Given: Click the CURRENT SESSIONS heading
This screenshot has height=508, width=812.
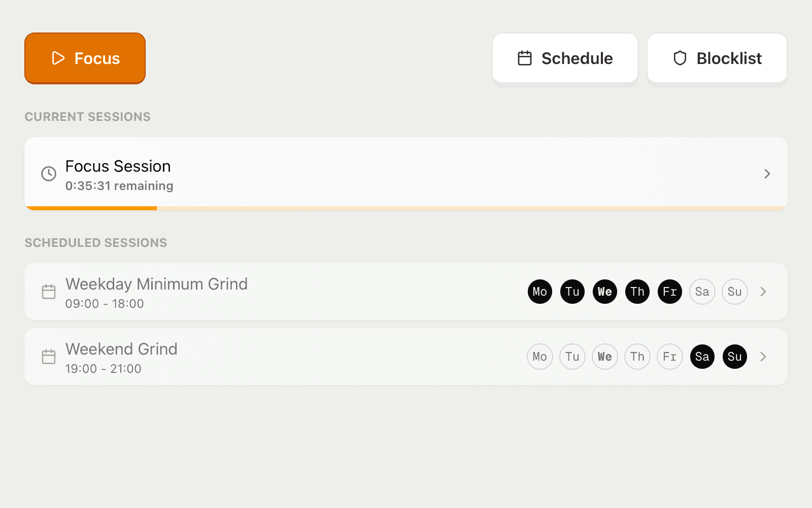Looking at the screenshot, I should pyautogui.click(x=87, y=116).
